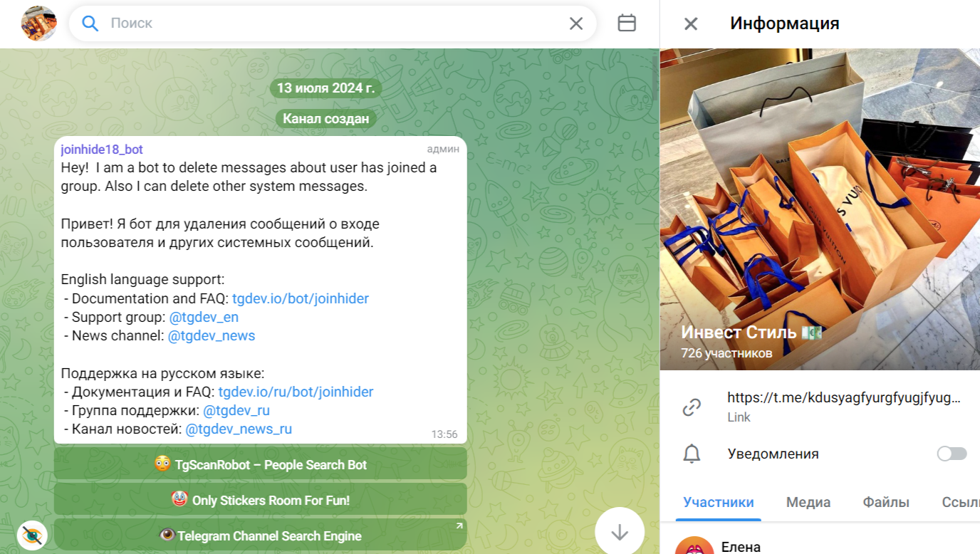Click the Канал создан service message

tap(325, 118)
